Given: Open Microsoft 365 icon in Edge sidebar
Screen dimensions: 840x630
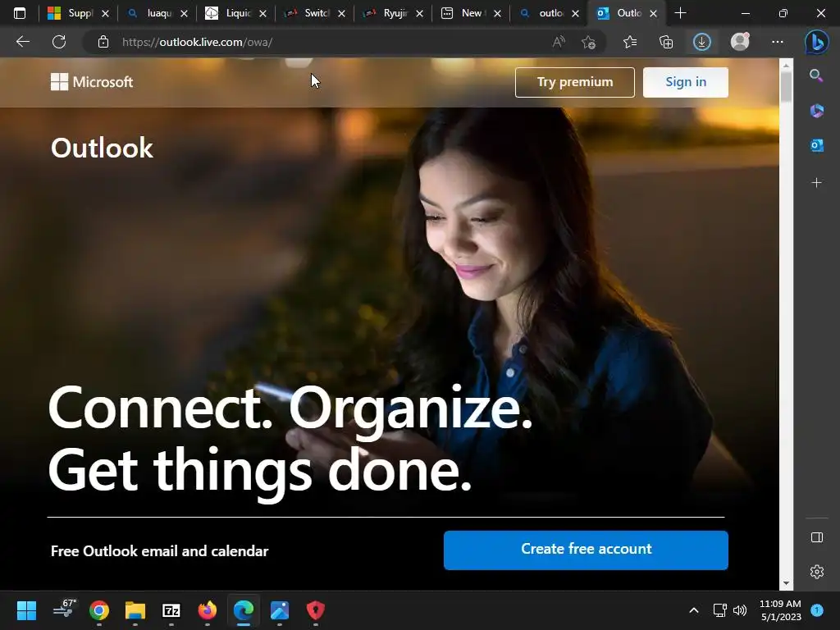Looking at the screenshot, I should (816, 111).
